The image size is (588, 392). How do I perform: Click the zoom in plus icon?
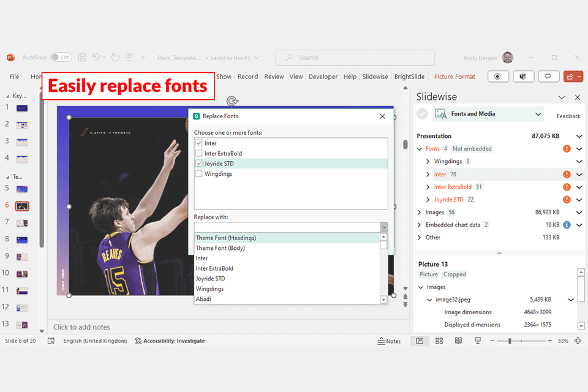click(x=549, y=341)
